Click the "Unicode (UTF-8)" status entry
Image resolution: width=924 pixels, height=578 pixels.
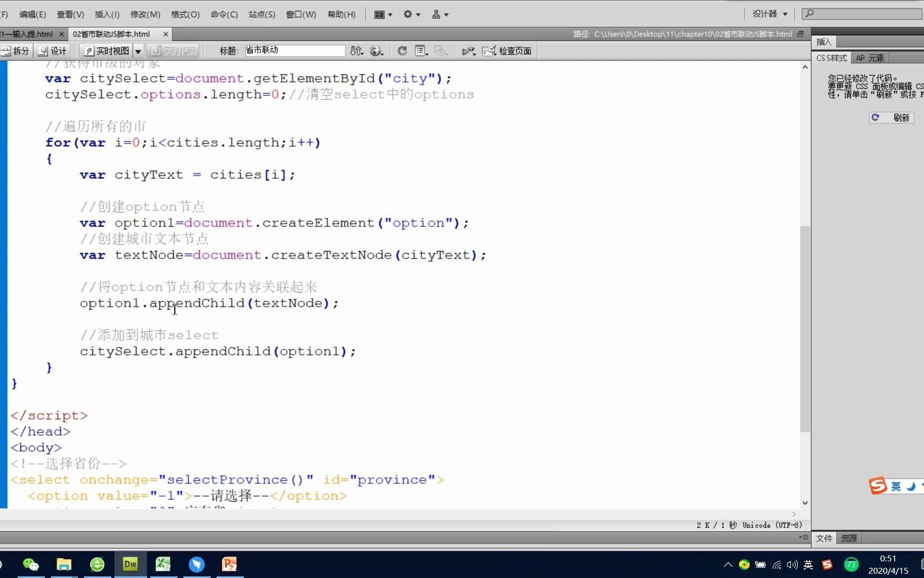(x=772, y=525)
